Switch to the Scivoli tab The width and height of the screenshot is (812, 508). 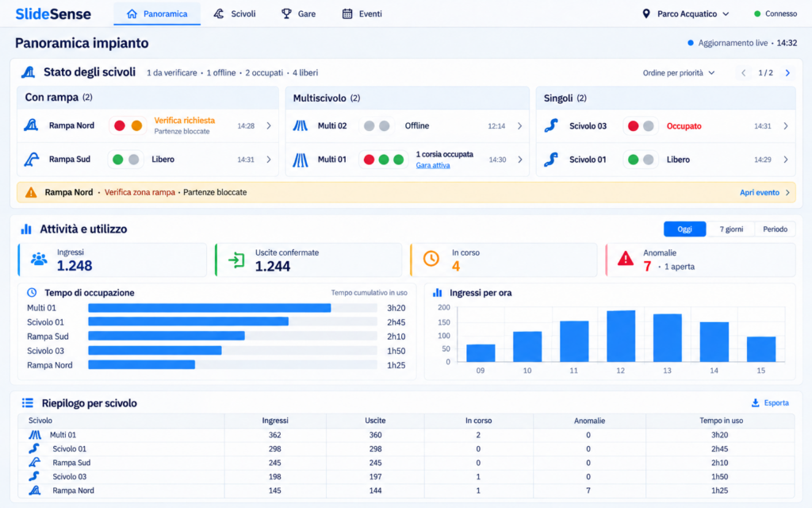pyautogui.click(x=235, y=14)
